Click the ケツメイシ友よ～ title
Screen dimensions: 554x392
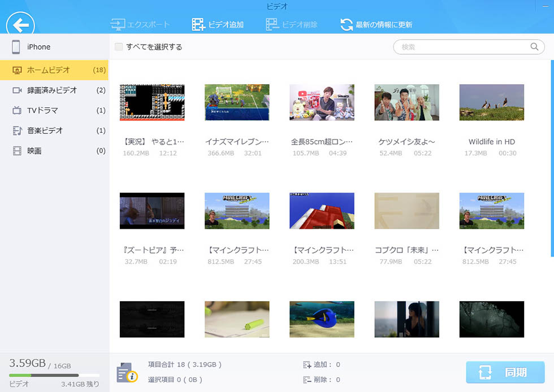[406, 142]
